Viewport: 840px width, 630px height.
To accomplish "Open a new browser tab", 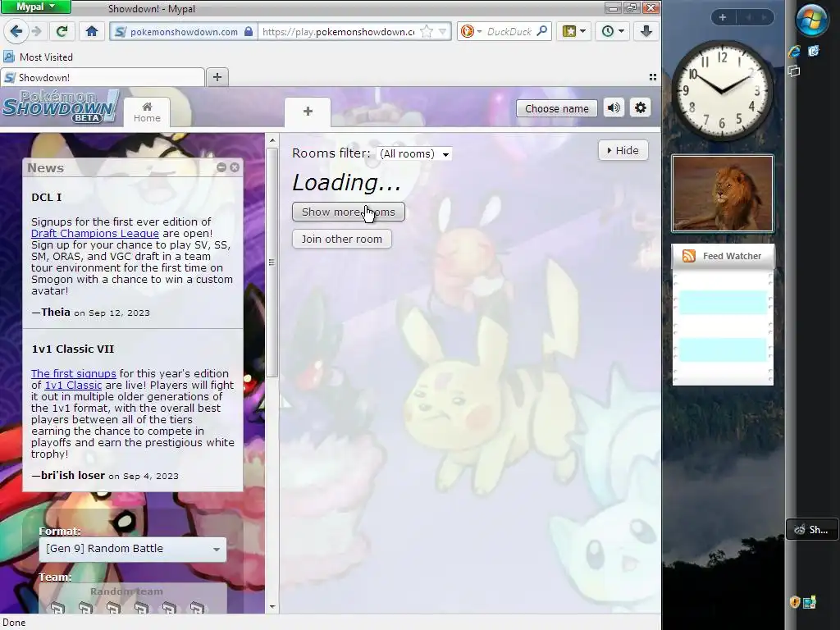I will (x=217, y=77).
